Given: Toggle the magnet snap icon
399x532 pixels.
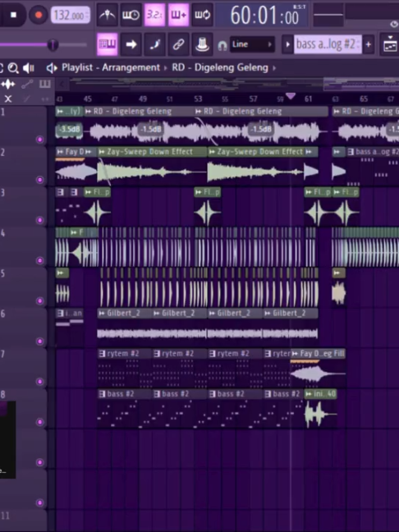Looking at the screenshot, I should pos(222,45).
